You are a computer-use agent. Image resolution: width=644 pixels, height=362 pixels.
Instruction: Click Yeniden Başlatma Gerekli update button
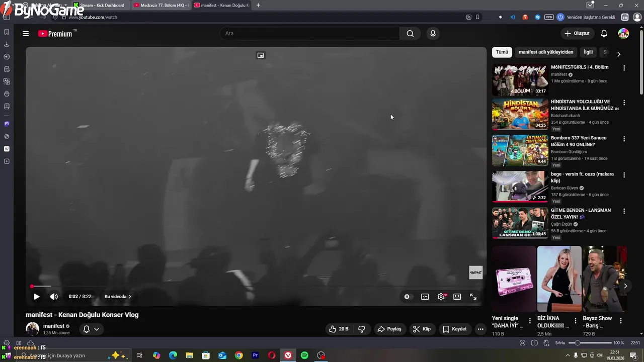(586, 17)
